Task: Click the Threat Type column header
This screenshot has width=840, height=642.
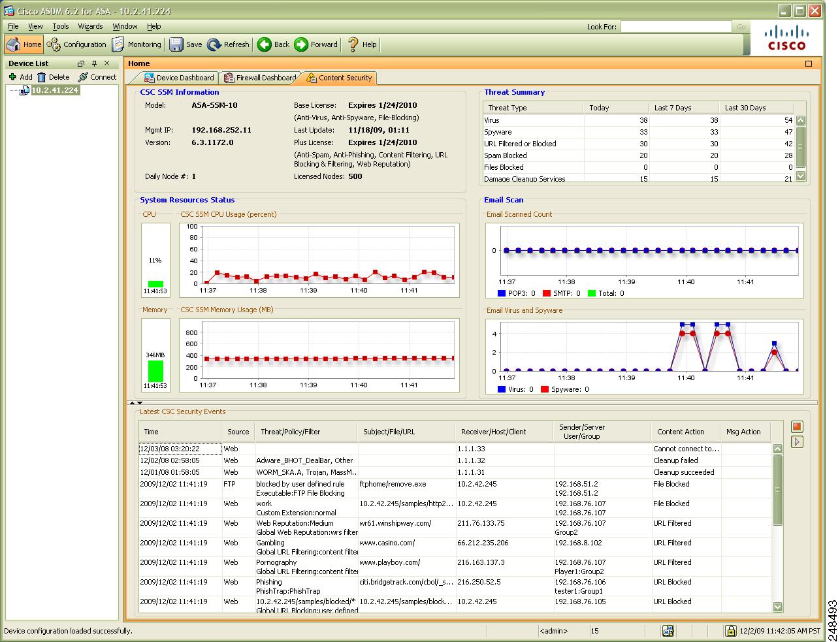Action: click(x=532, y=108)
